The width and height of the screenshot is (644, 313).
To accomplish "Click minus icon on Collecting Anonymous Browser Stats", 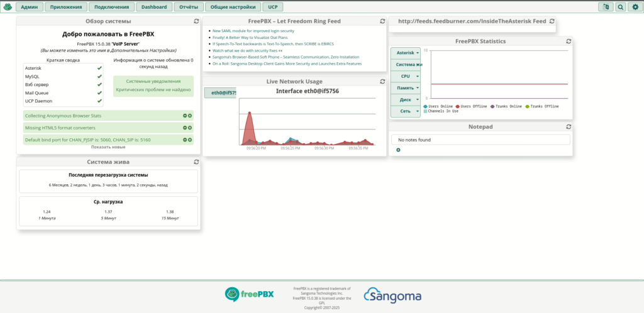I will pos(185,116).
